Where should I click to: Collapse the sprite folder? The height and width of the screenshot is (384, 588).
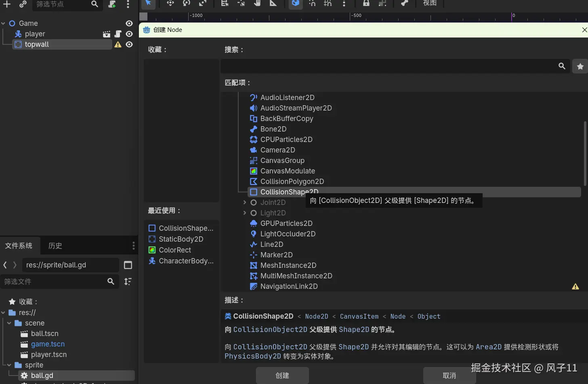[9, 365]
